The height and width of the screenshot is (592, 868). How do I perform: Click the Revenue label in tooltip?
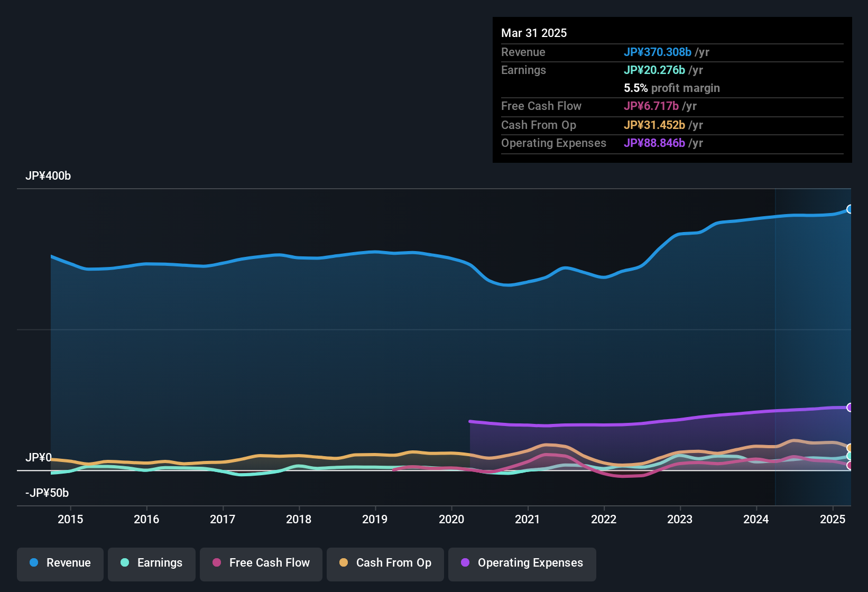click(523, 52)
